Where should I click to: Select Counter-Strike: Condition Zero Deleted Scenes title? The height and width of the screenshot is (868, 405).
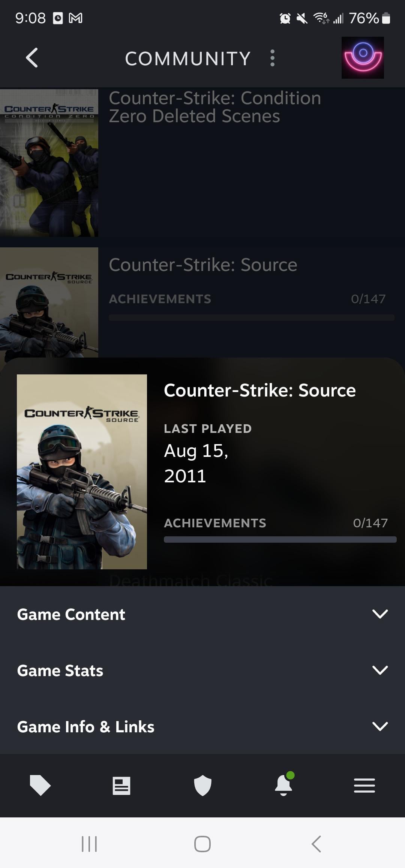coord(215,107)
